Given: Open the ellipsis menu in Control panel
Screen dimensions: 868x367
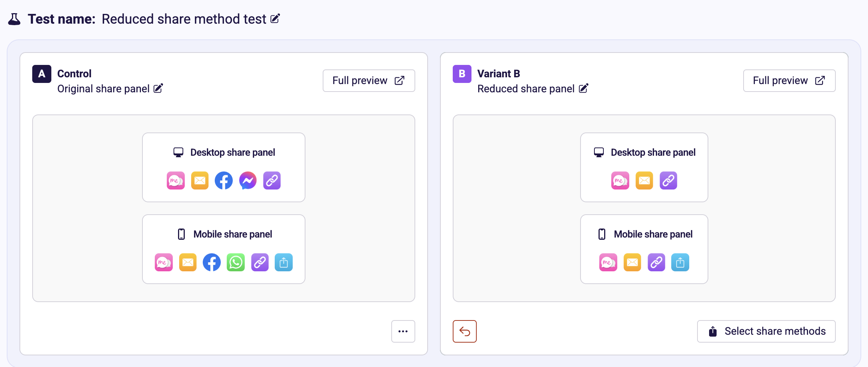Looking at the screenshot, I should 403,331.
